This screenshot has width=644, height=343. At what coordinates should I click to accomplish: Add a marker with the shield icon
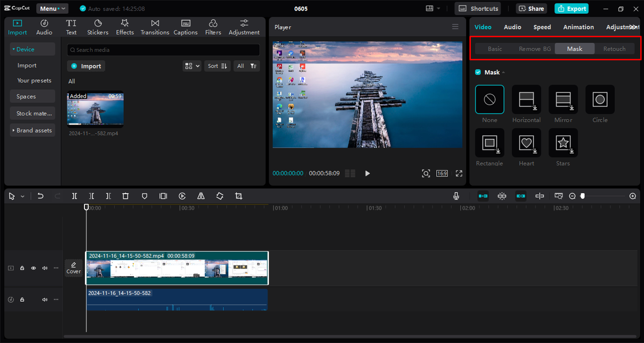pos(144,196)
